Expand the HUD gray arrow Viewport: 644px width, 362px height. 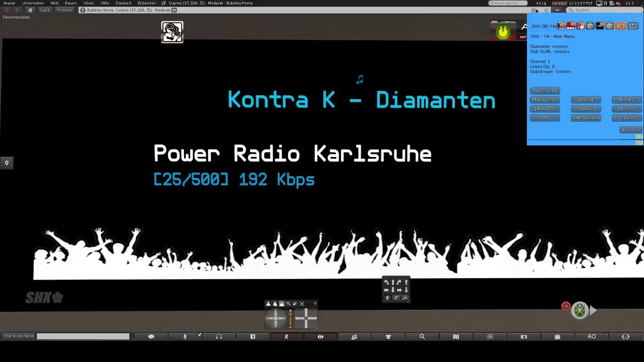593,311
